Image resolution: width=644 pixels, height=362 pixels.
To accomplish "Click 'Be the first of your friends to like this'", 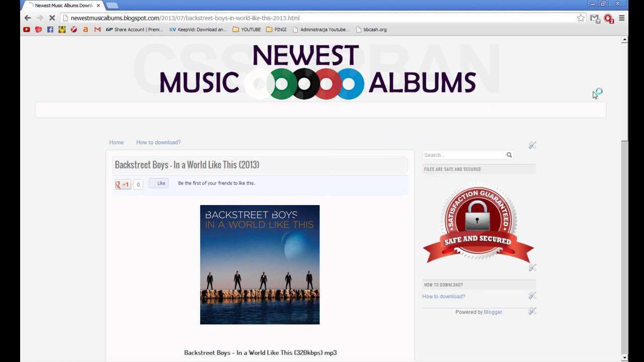I will coord(216,184).
